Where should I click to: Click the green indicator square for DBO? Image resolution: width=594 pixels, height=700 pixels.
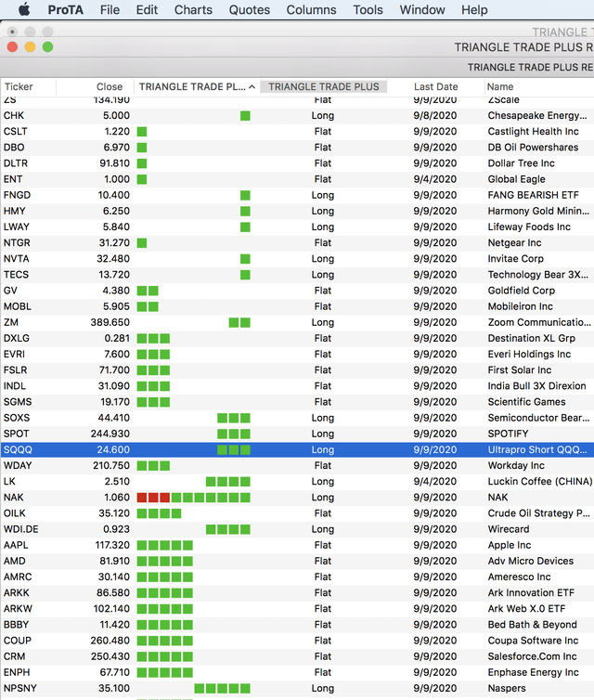tap(142, 148)
